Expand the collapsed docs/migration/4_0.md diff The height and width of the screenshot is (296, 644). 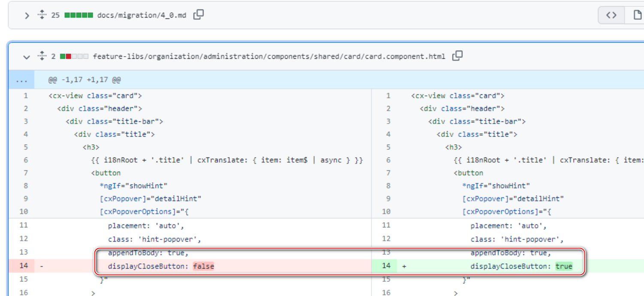27,15
